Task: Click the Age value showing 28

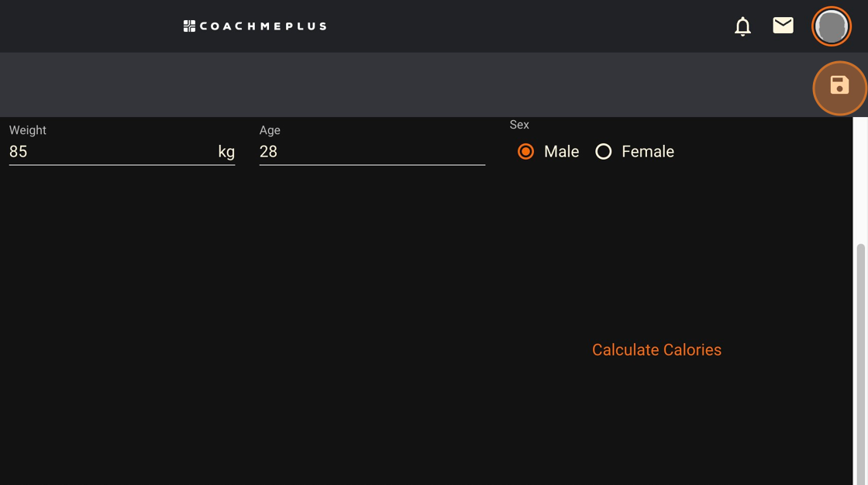Action: [269, 151]
